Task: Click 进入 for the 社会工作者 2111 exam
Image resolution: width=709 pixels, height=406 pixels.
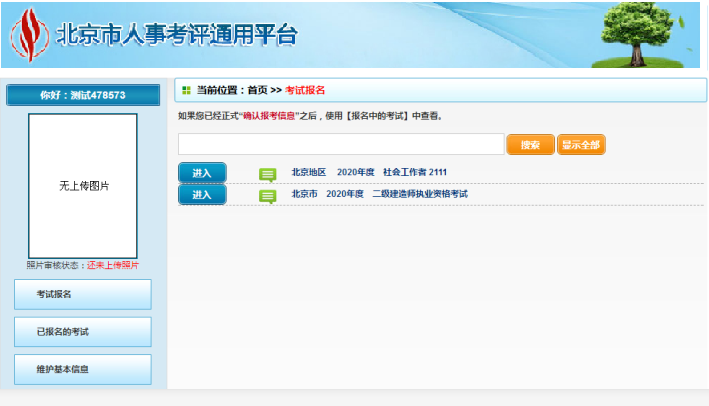Action: [x=202, y=173]
